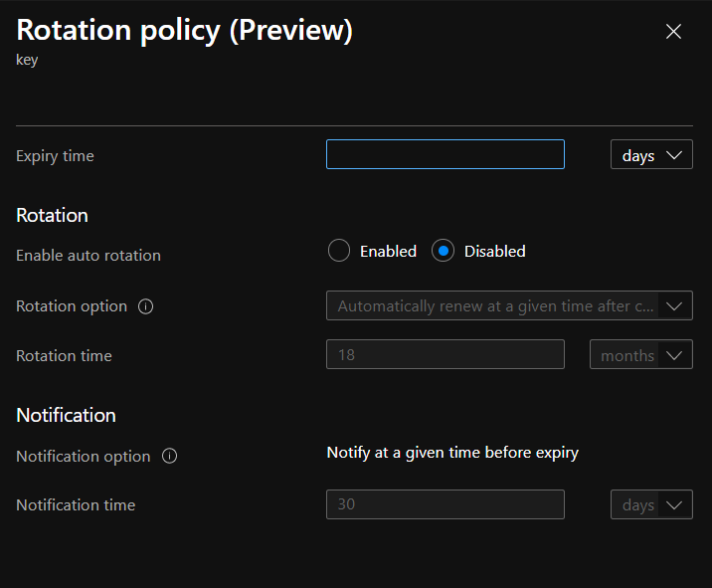Click the 'Expiry time' label
This screenshot has height=588, width=712.
(x=56, y=156)
